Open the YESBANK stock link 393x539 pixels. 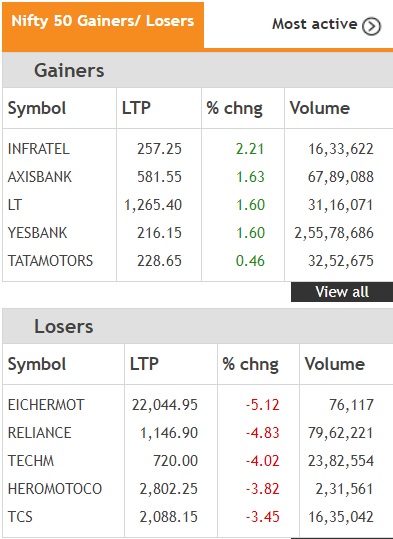coord(37,233)
